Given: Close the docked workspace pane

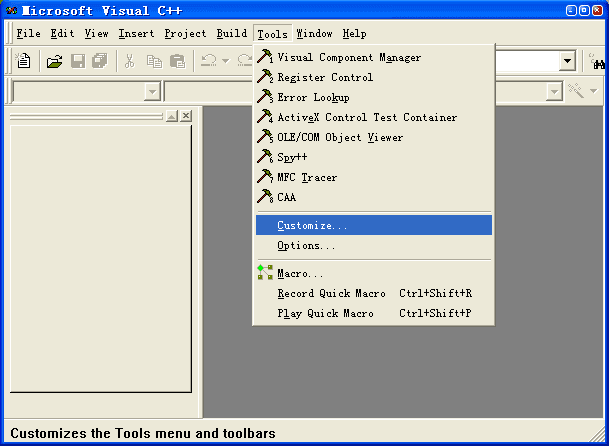Looking at the screenshot, I should tap(186, 116).
